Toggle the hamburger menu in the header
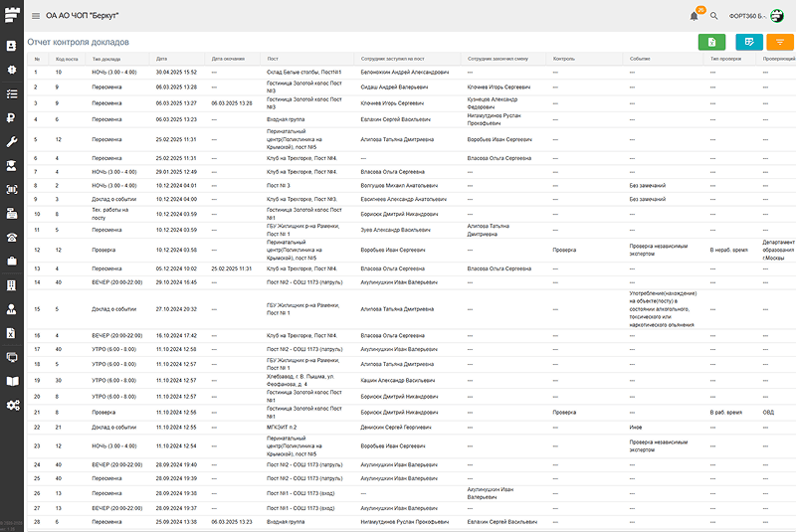The height and width of the screenshot is (532, 796). [36, 16]
